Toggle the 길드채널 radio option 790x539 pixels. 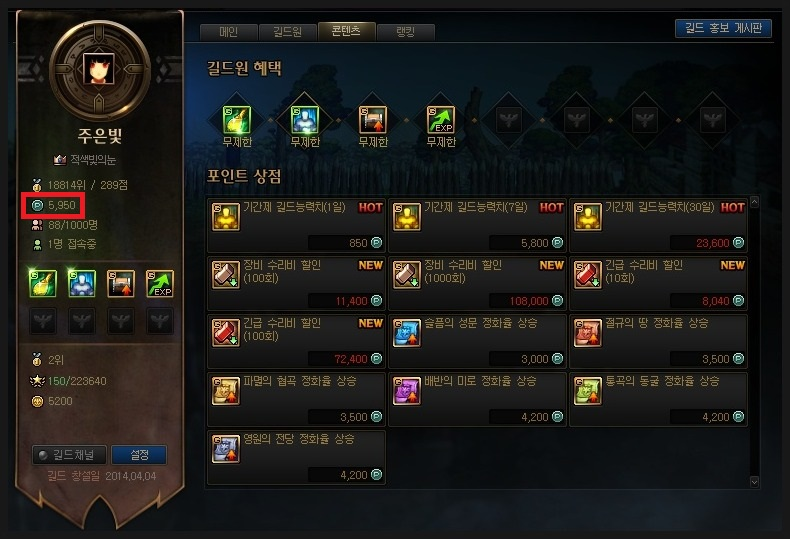[x=69, y=455]
